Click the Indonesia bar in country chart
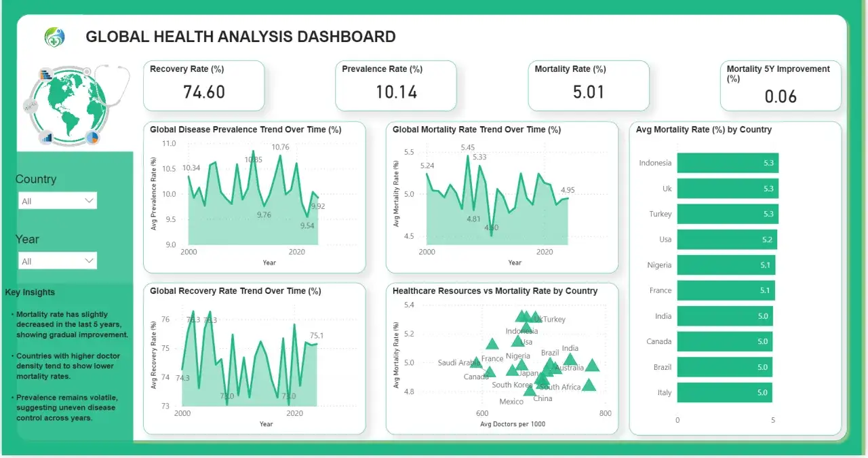Image resolution: width=868 pixels, height=458 pixels. click(x=728, y=163)
